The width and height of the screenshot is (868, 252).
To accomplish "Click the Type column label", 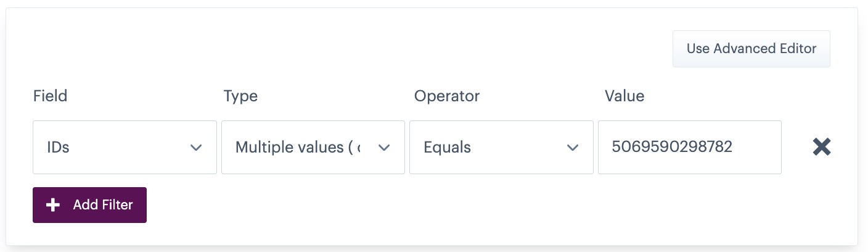I will pyautogui.click(x=240, y=96).
